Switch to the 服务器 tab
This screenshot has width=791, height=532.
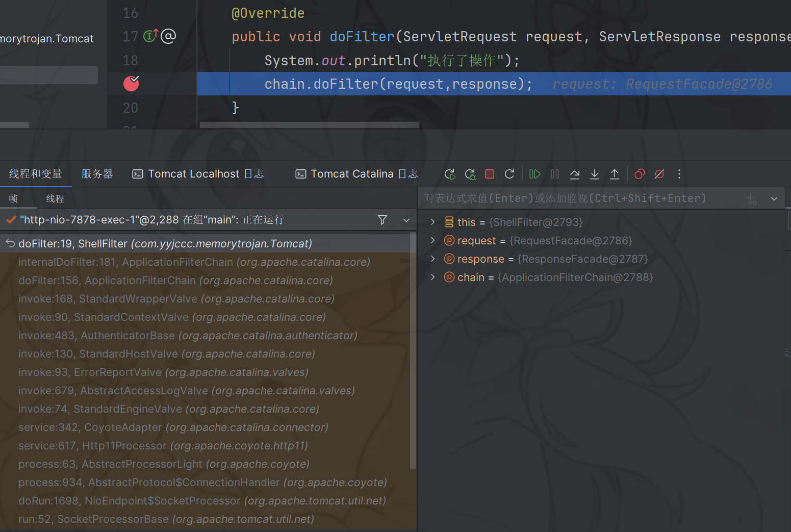coord(97,174)
